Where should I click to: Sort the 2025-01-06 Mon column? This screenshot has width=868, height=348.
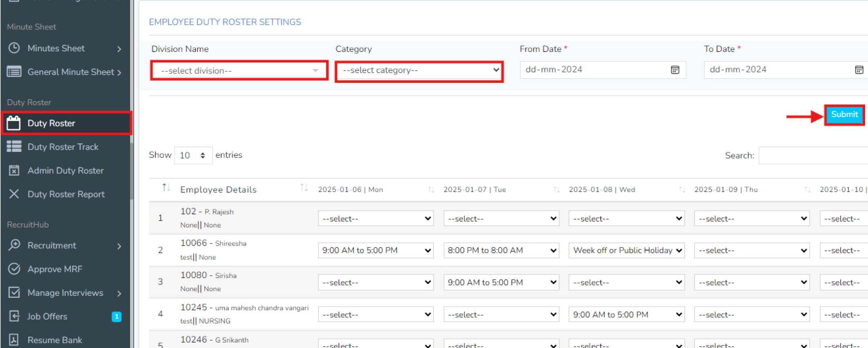[431, 189]
